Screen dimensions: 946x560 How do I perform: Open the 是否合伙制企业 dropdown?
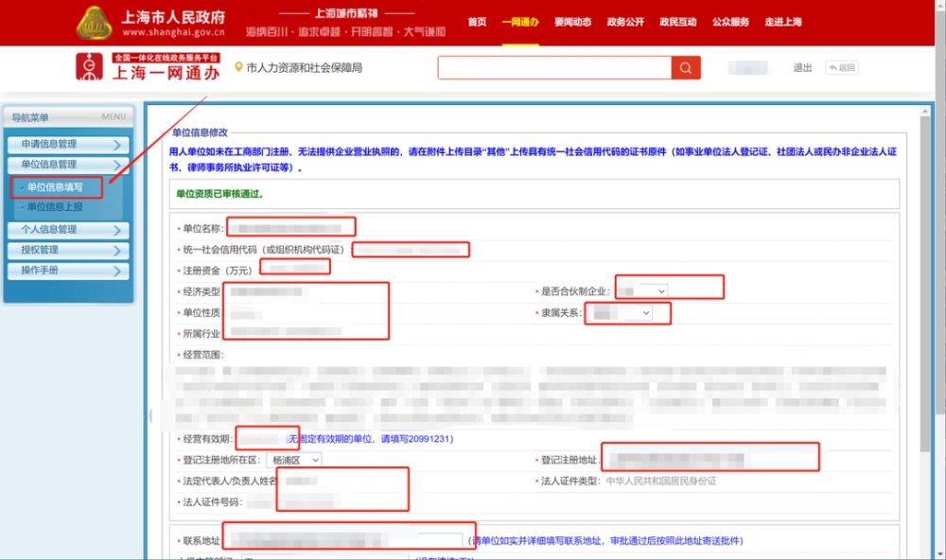pos(642,291)
